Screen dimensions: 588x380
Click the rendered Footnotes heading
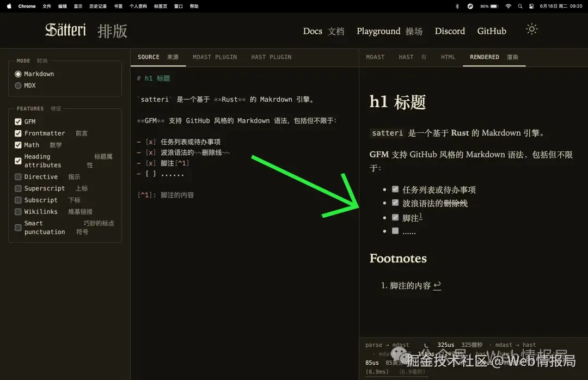pos(398,259)
